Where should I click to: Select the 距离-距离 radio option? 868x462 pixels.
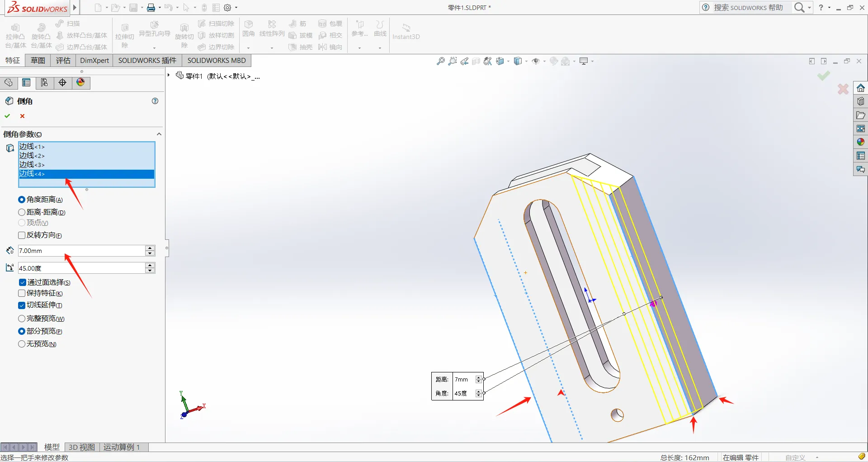pos(22,212)
